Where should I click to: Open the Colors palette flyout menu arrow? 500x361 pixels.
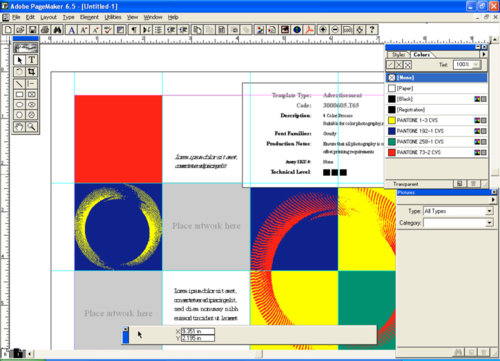[484, 54]
